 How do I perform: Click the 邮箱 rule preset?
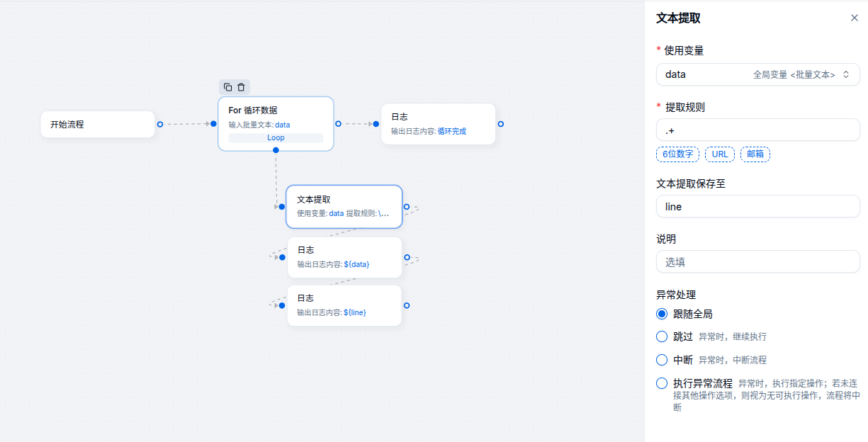click(x=755, y=154)
